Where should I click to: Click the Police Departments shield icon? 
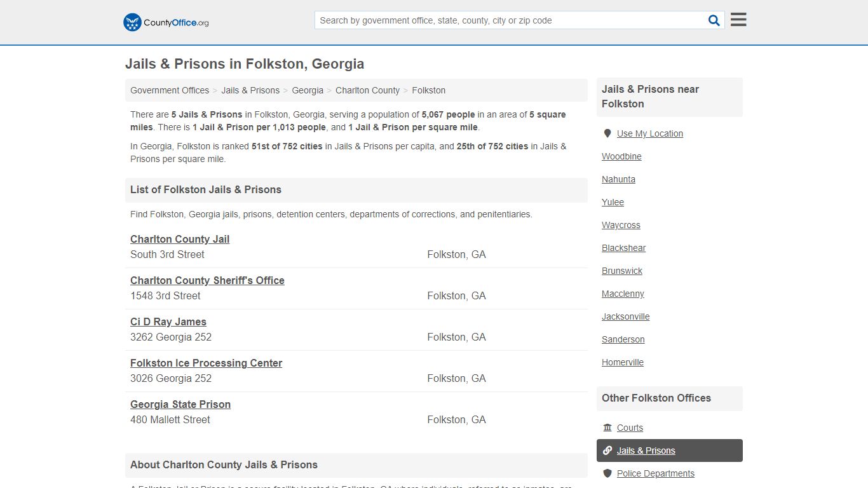click(x=607, y=473)
